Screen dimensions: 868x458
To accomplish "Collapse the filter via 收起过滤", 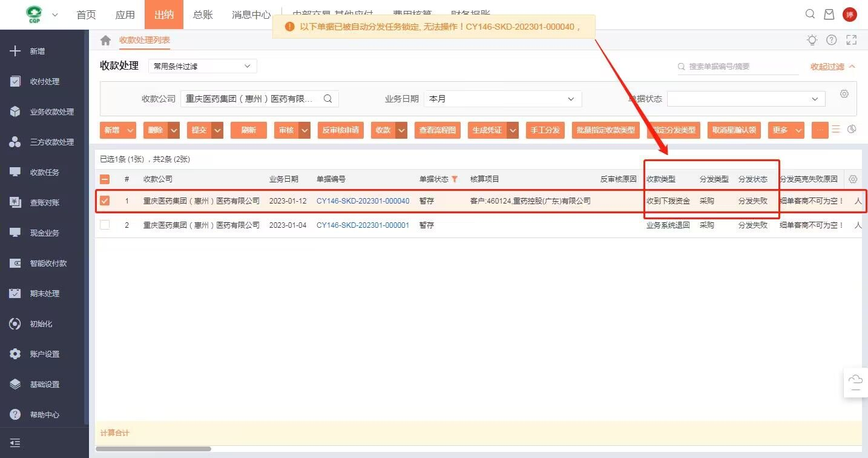I will click(833, 67).
